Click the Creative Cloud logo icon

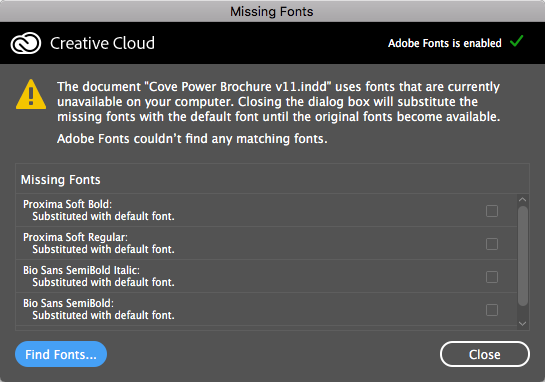point(26,43)
